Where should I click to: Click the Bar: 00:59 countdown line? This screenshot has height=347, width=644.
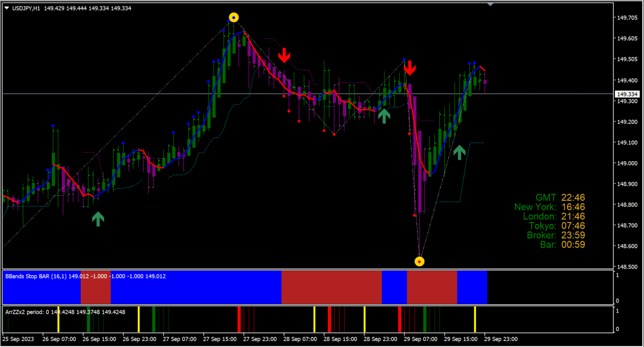[x=563, y=245]
